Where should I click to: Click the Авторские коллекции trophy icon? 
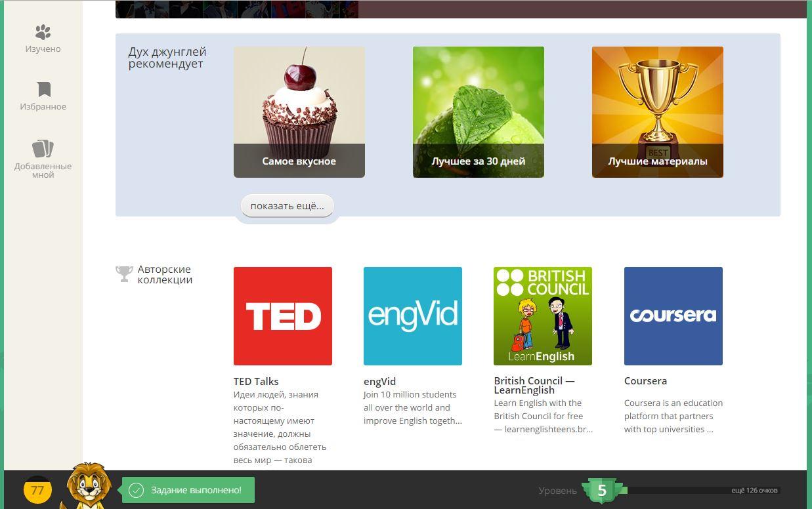124,274
